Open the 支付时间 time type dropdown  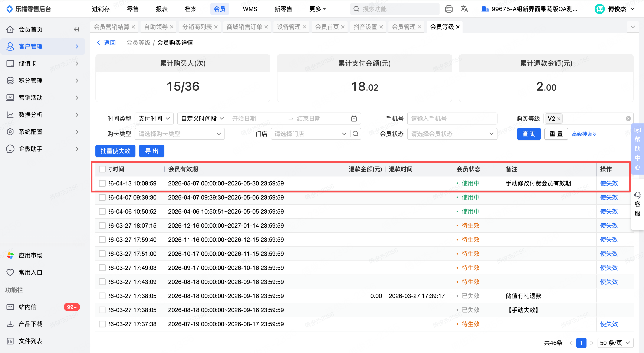154,119
